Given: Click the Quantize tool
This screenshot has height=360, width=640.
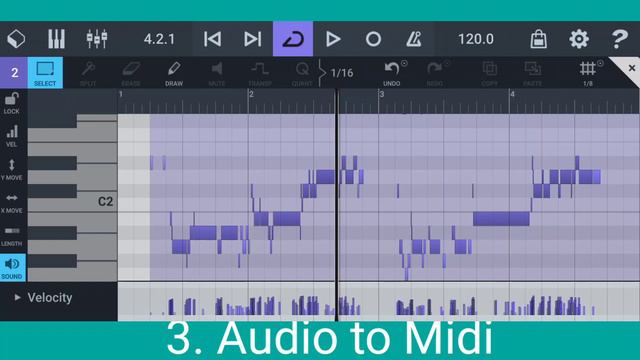Looking at the screenshot, I should point(302,73).
